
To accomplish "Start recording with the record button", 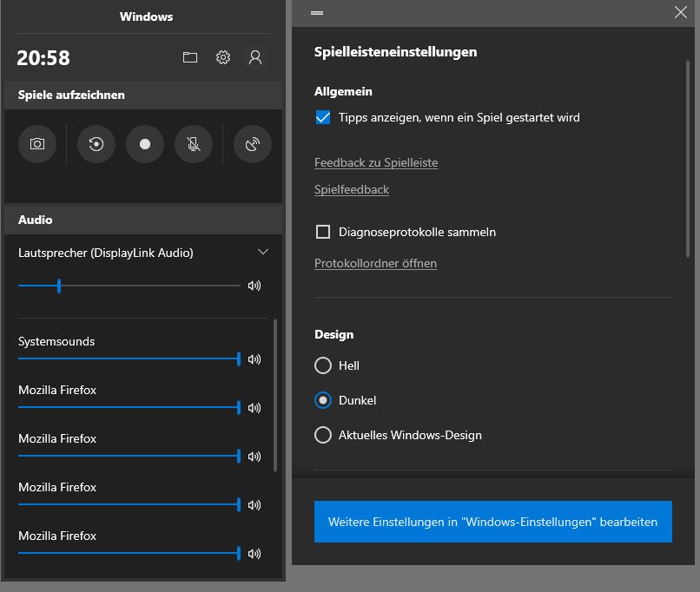I will [x=145, y=144].
